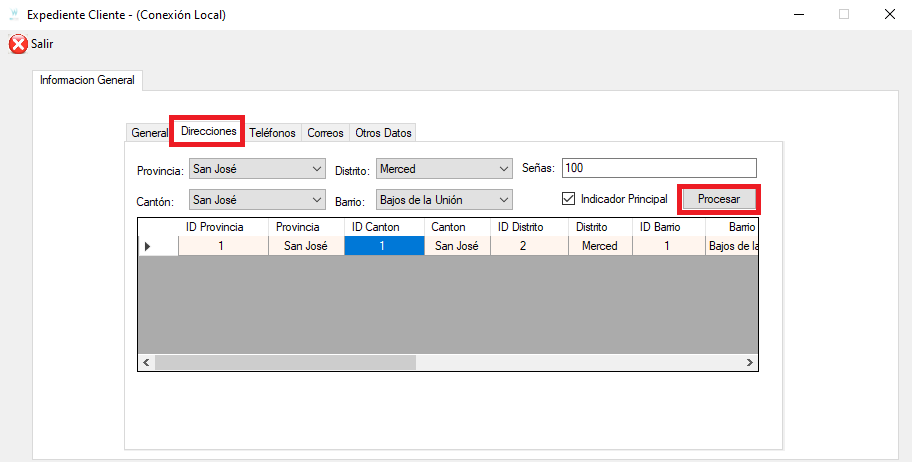Switch to the Teléfonos tab
Image resolution: width=912 pixels, height=462 pixels.
272,133
